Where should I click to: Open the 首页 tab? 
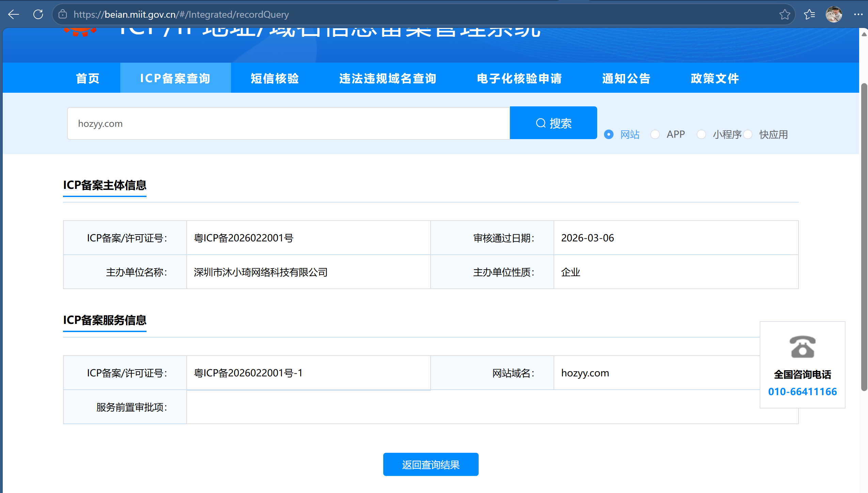(x=88, y=78)
